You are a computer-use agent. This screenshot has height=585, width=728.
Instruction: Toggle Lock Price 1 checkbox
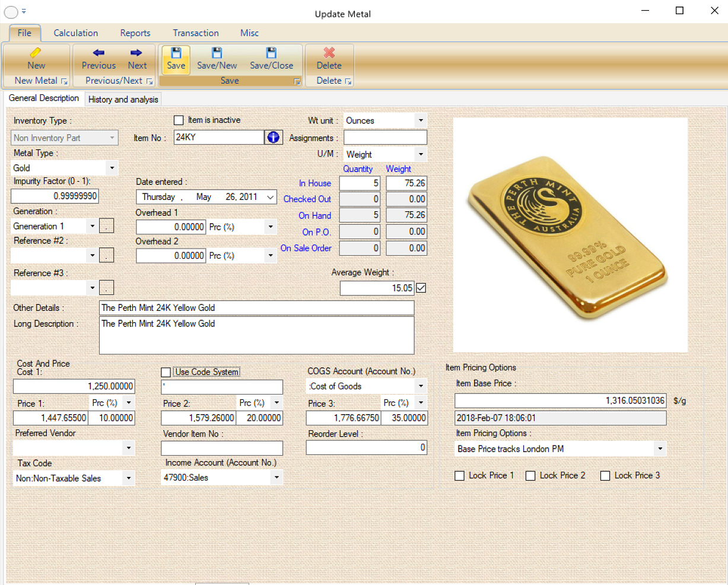459,476
